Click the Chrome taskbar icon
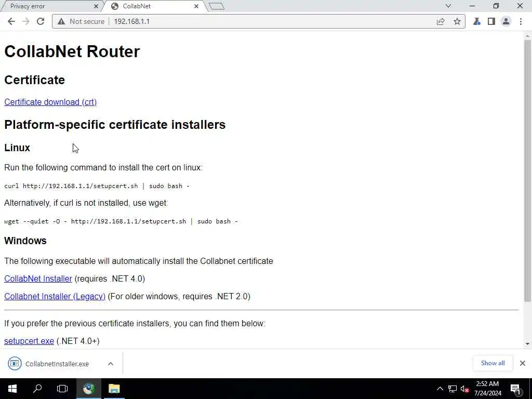This screenshot has width=532, height=399. 88,389
